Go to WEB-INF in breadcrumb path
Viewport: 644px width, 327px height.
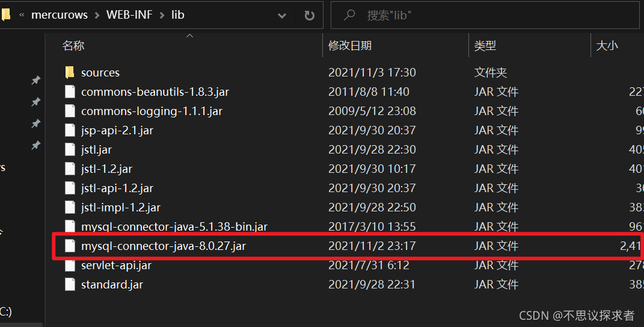(129, 15)
